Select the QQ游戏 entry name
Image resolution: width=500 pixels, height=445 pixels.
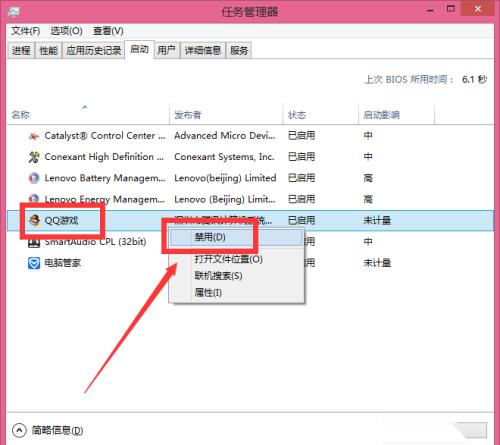(x=61, y=220)
